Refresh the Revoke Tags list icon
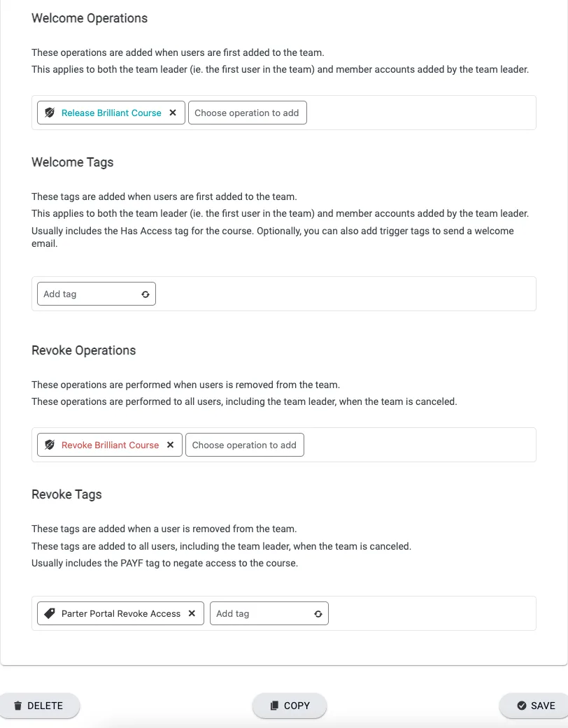568x728 pixels. (x=318, y=614)
